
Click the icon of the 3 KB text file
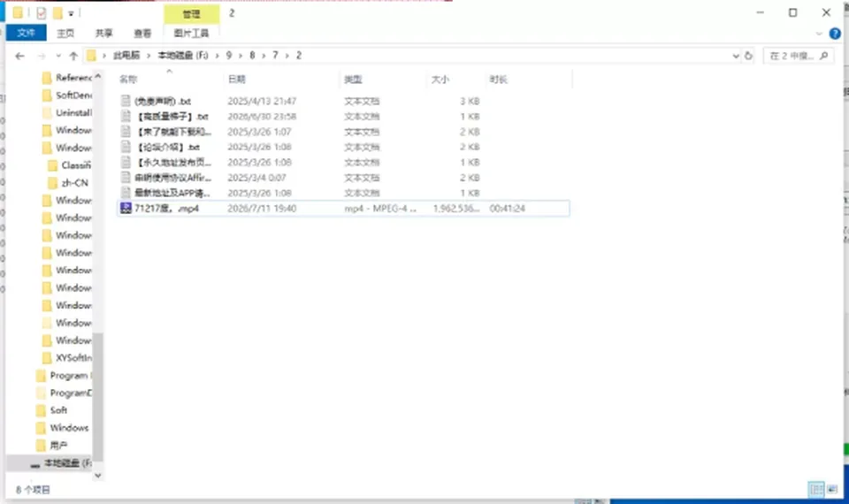pyautogui.click(x=126, y=101)
